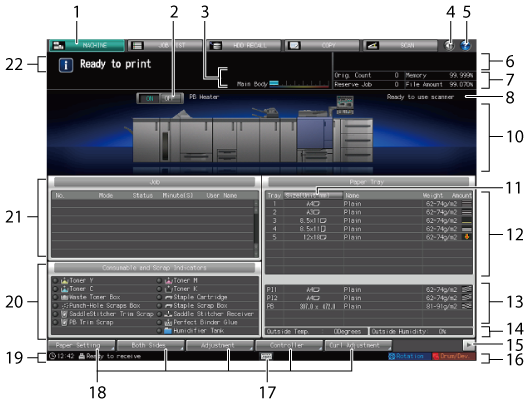Click the Waste Toner Box indicator

pyautogui.click(x=87, y=297)
